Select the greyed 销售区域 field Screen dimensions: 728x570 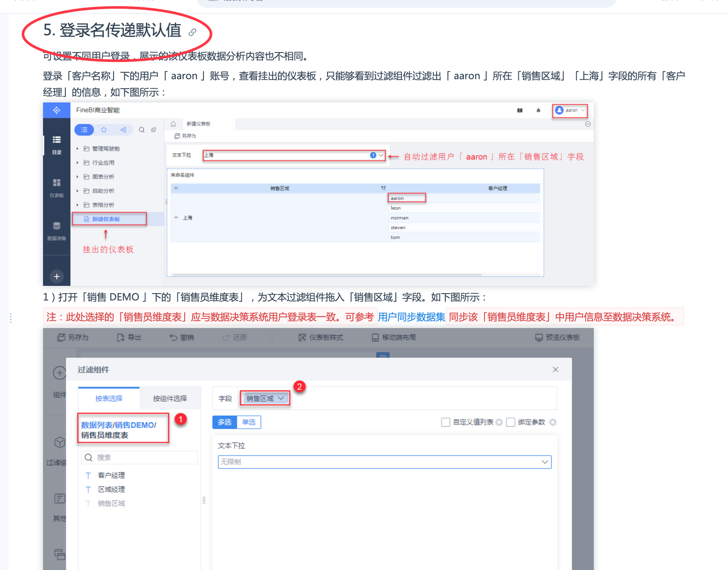coord(111,503)
